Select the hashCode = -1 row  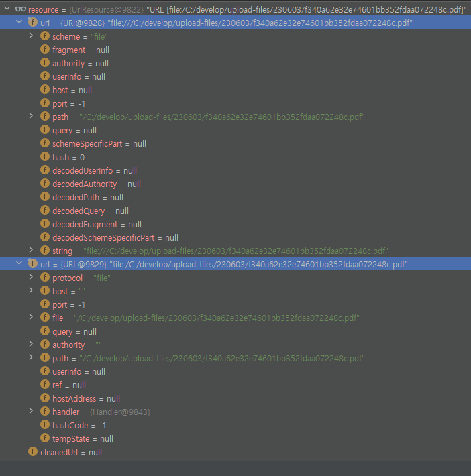(x=235, y=425)
